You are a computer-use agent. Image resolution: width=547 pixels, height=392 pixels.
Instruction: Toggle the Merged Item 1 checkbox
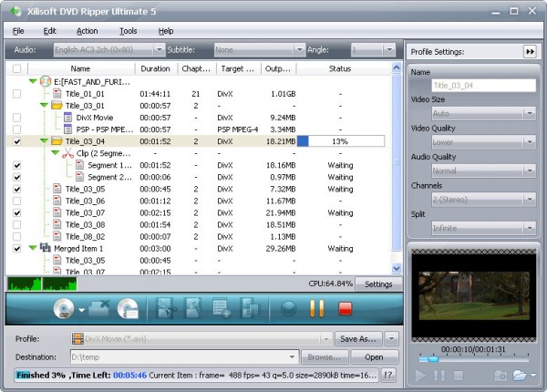tap(17, 248)
